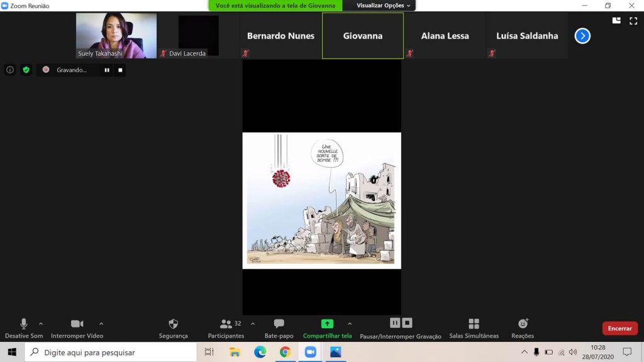Open the volume speaker tray icon
The width and height of the screenshot is (644, 362).
coord(573,352)
